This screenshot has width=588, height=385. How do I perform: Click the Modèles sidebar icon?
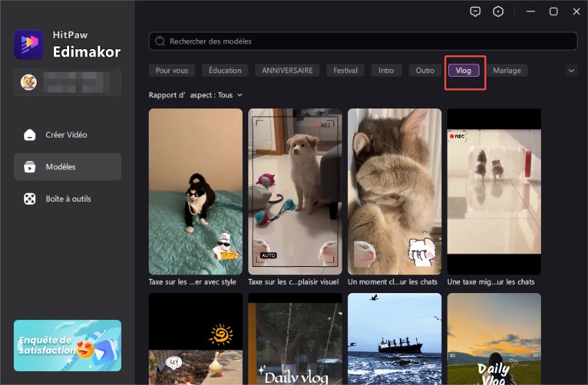(x=30, y=167)
